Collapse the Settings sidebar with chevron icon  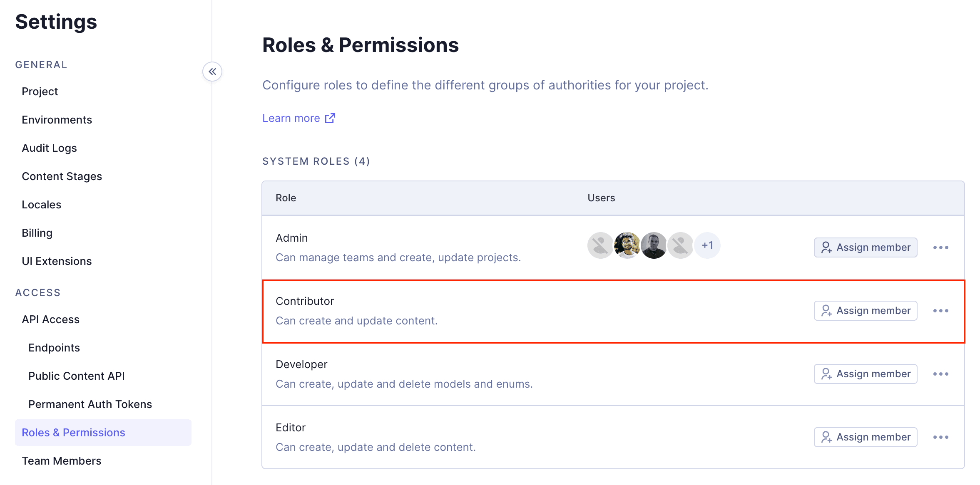click(212, 72)
